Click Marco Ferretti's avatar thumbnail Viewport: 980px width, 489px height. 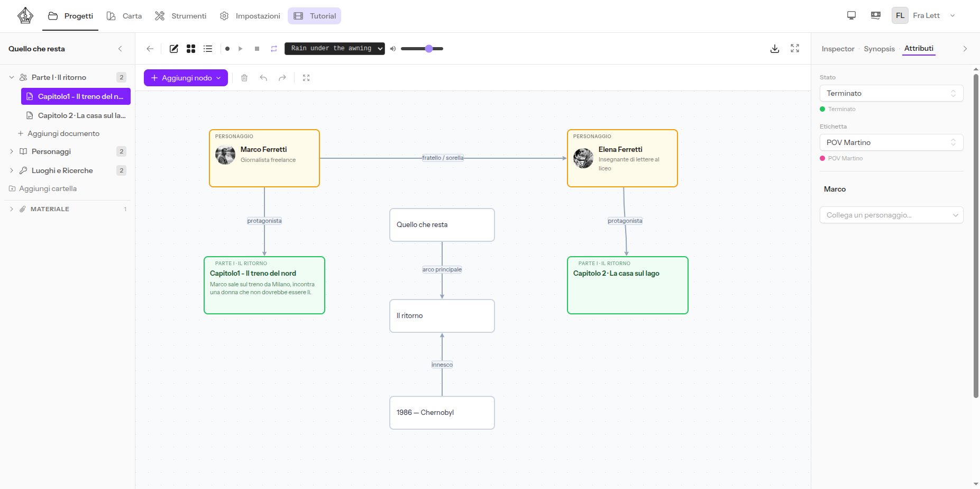coord(225,155)
